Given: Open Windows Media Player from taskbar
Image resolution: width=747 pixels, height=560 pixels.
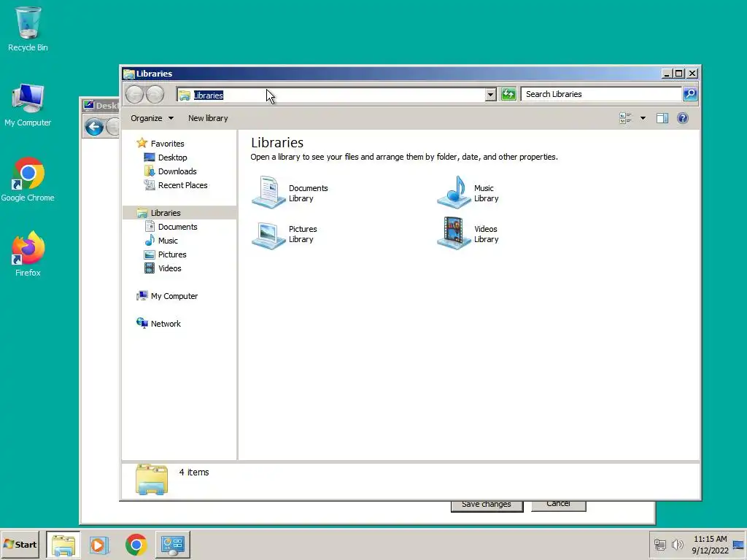Looking at the screenshot, I should point(99,544).
